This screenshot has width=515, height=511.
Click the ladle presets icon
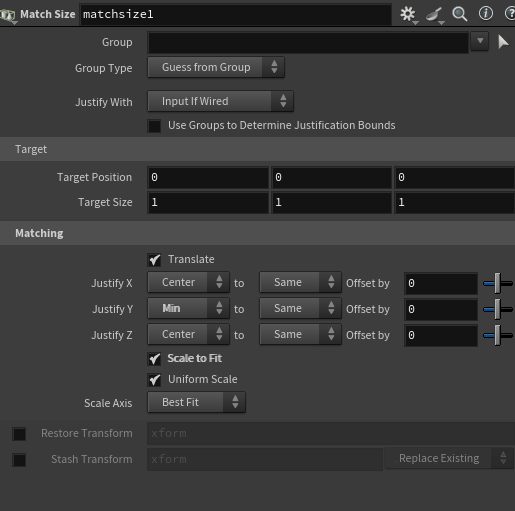tap(435, 15)
